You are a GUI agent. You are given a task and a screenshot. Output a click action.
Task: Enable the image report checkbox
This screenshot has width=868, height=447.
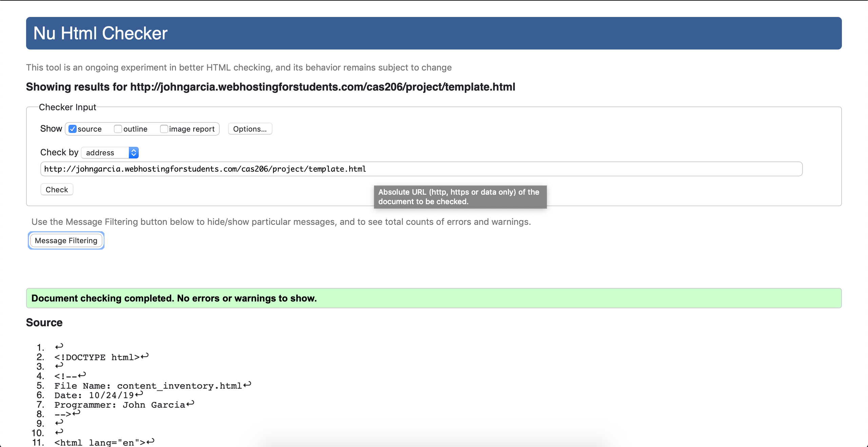click(x=164, y=129)
